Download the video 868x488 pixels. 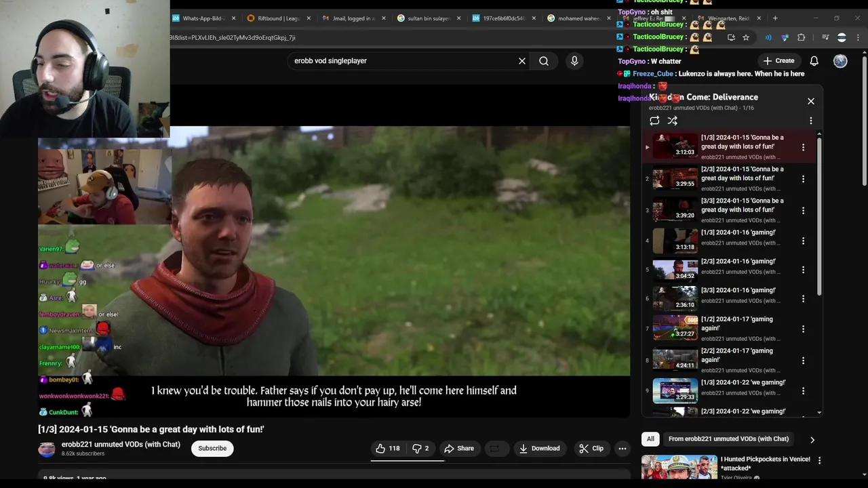pyautogui.click(x=539, y=448)
